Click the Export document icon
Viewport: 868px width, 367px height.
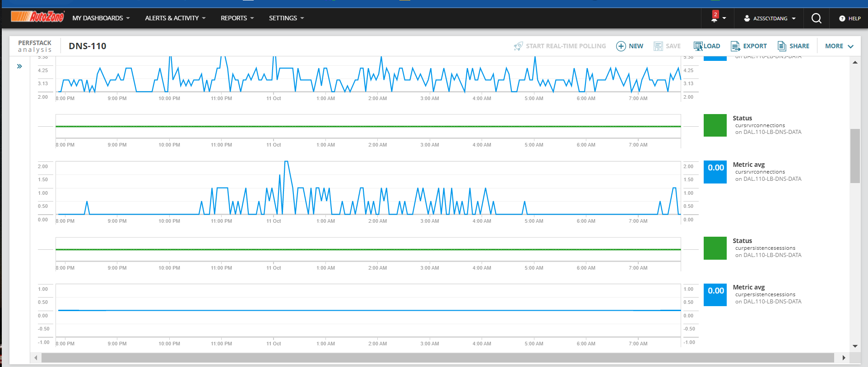pos(735,46)
